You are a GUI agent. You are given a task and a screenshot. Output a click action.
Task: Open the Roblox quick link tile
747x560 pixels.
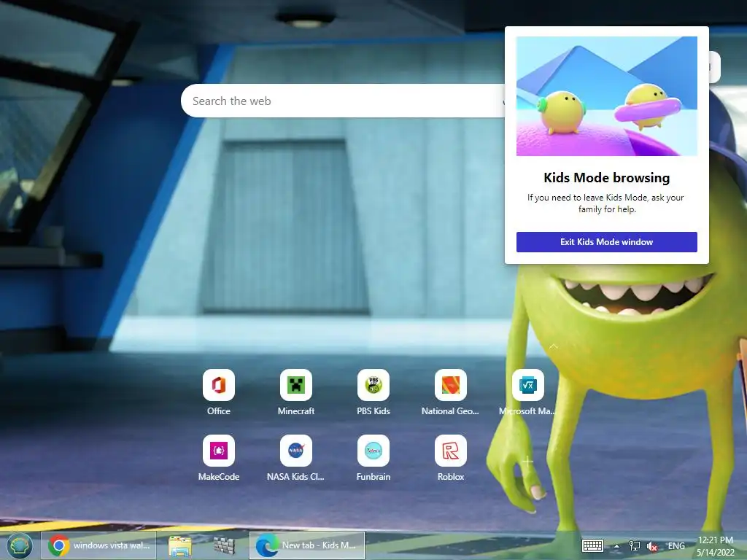click(450, 451)
